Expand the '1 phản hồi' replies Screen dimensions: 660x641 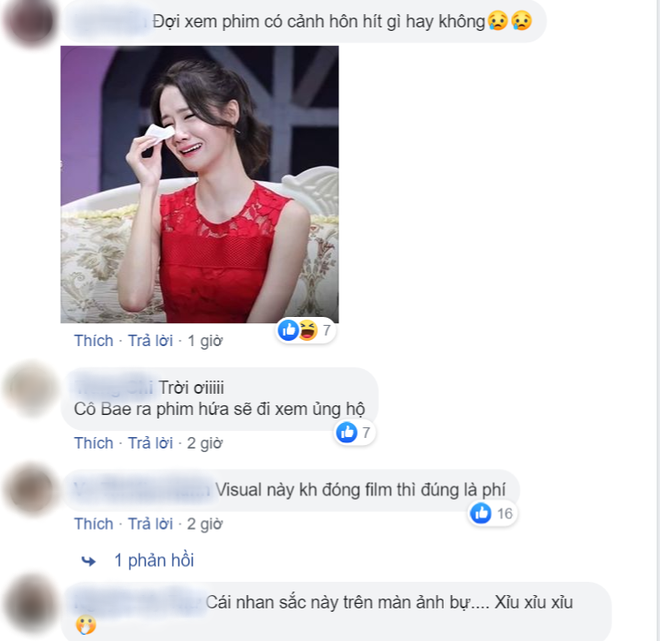click(x=154, y=561)
